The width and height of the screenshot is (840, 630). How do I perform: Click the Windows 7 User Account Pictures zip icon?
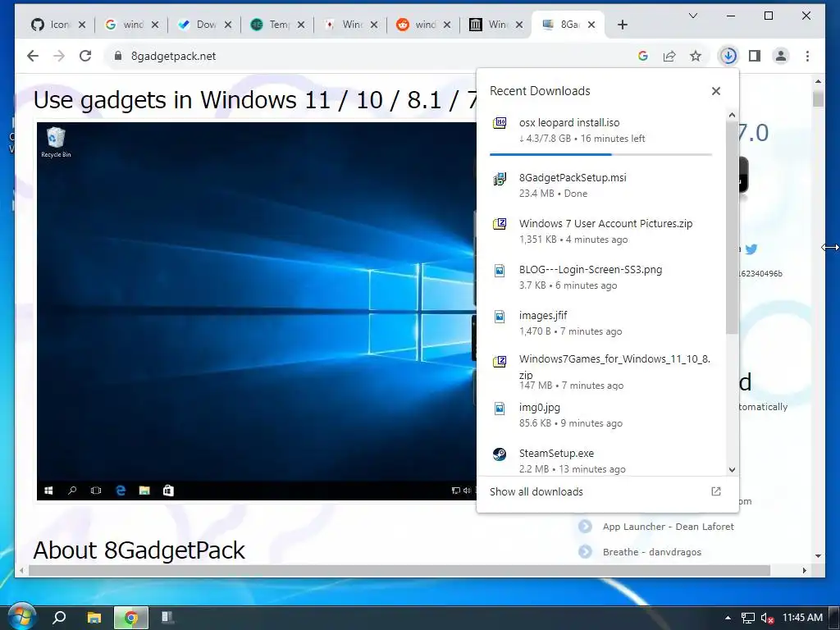pyautogui.click(x=500, y=224)
